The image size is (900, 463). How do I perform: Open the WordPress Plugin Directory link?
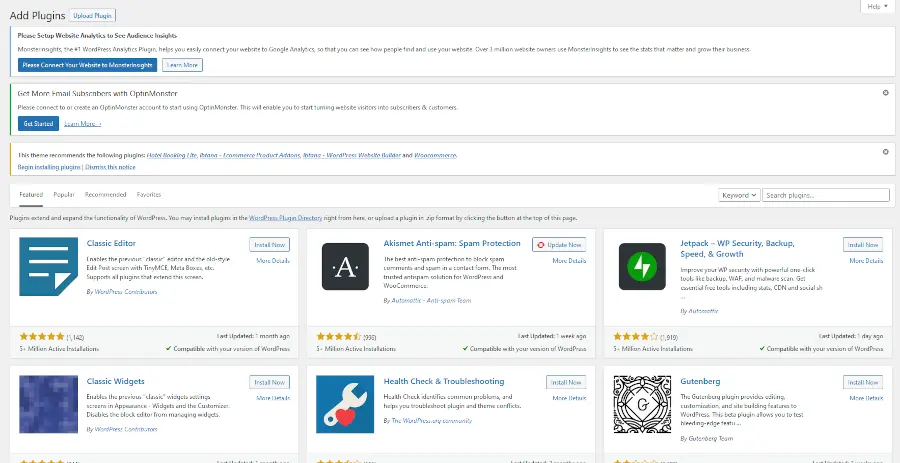[285, 218]
